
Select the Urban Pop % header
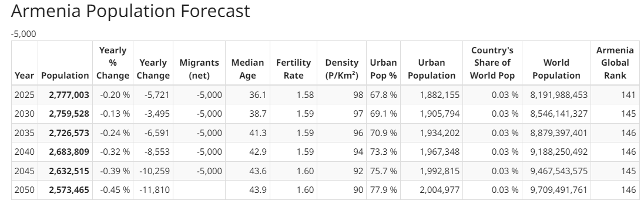pos(383,69)
